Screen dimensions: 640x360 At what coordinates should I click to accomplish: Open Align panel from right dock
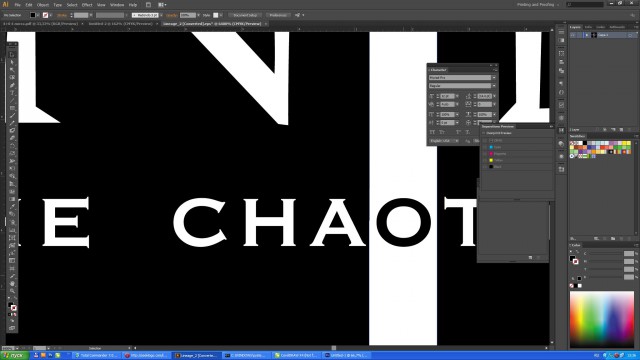562,62
